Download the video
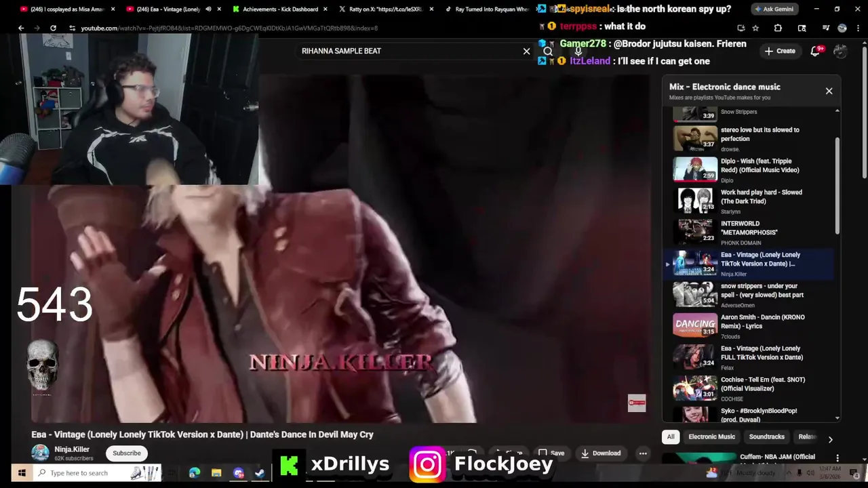Screen dimensions: 868x488 601,453
